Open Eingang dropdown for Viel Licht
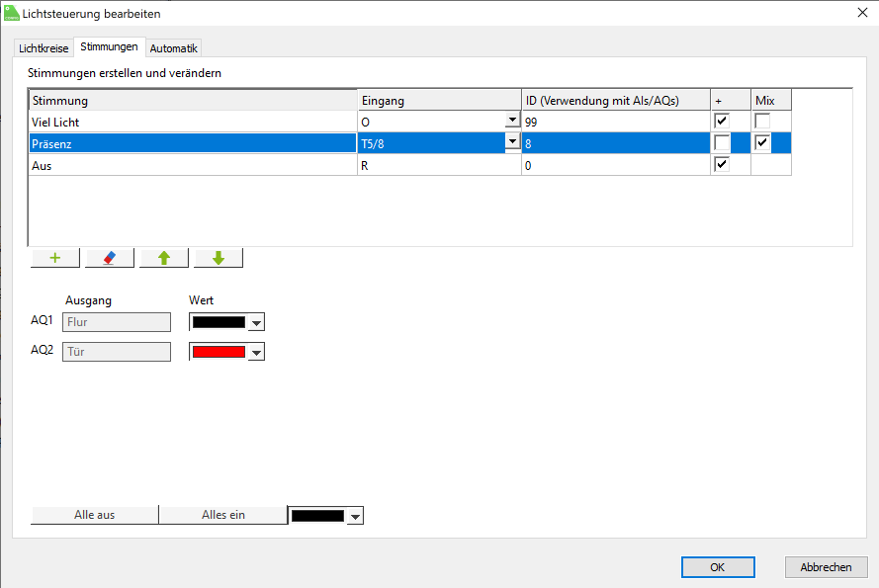 pos(512,121)
